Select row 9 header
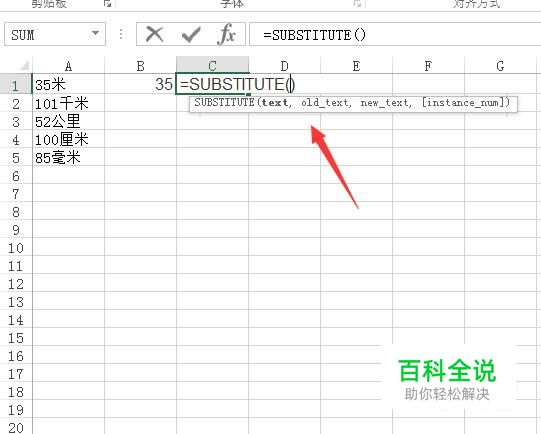Viewport: 541px width, 434px height. click(x=16, y=229)
